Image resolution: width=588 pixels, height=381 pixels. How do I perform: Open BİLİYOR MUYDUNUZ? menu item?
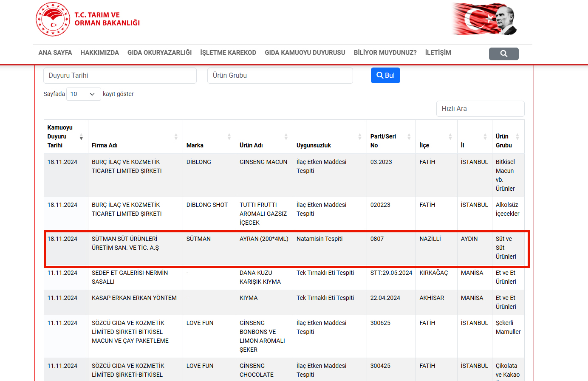[385, 53]
